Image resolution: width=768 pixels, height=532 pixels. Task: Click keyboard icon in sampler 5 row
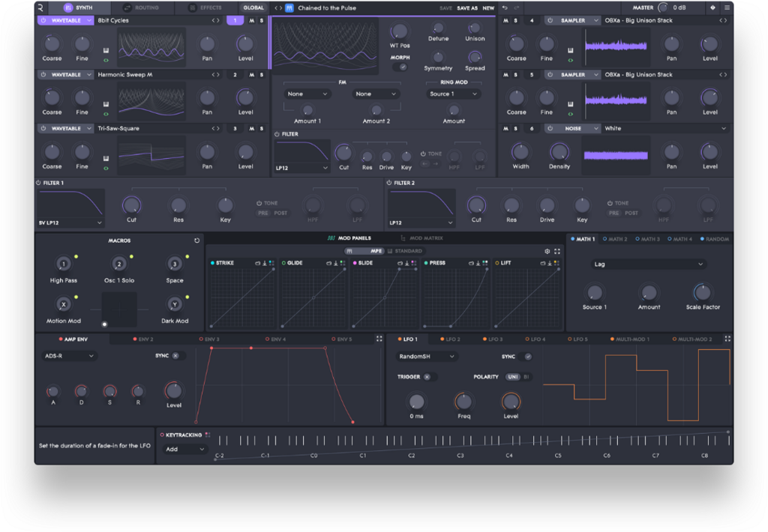pyautogui.click(x=570, y=104)
